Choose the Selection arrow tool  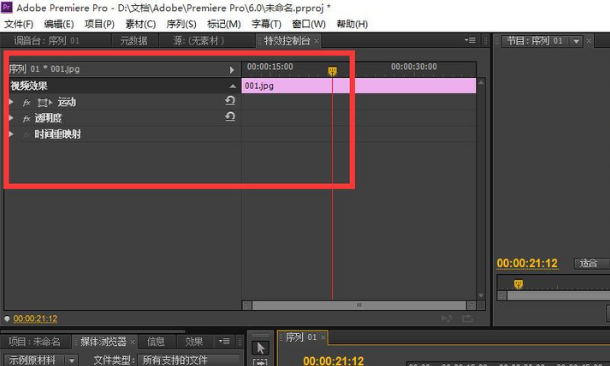coord(260,348)
